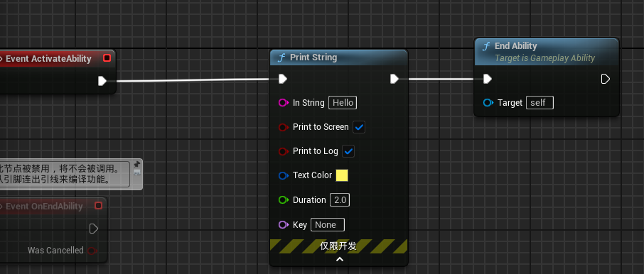Click the Was Cancelled boolean pin
The image size is (644, 274).
pyautogui.click(x=92, y=250)
